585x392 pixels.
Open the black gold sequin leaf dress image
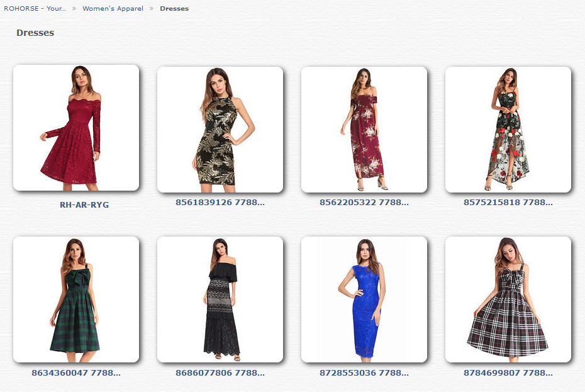[x=220, y=130]
